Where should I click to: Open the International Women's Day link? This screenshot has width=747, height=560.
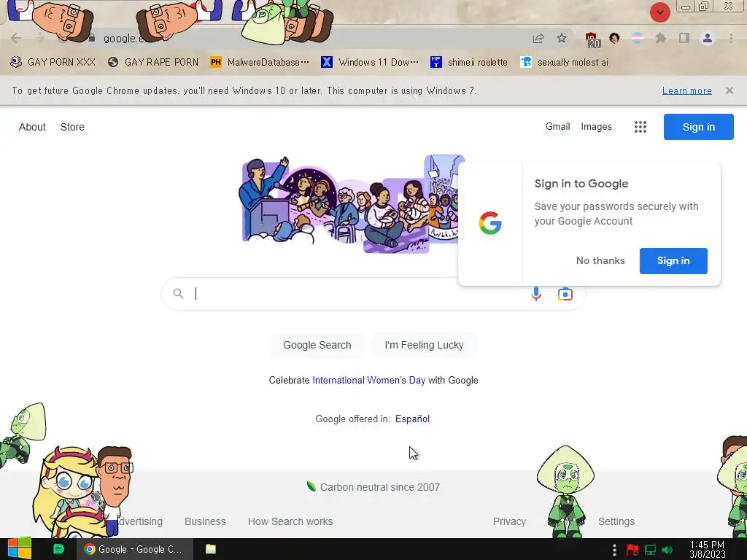(368, 380)
